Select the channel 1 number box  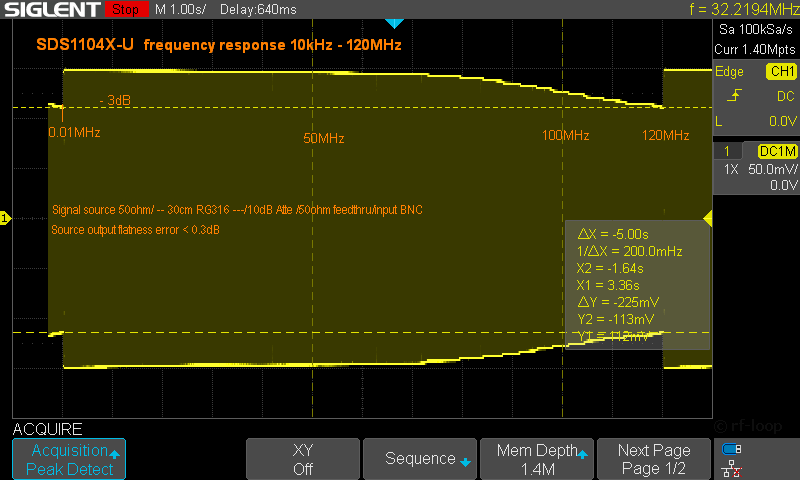click(x=727, y=151)
